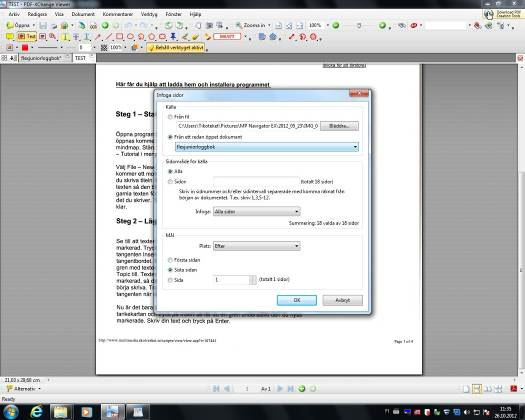Screen dimensions: 525x420
Task: Select the sticky note comment tool
Action: click(x=9, y=37)
